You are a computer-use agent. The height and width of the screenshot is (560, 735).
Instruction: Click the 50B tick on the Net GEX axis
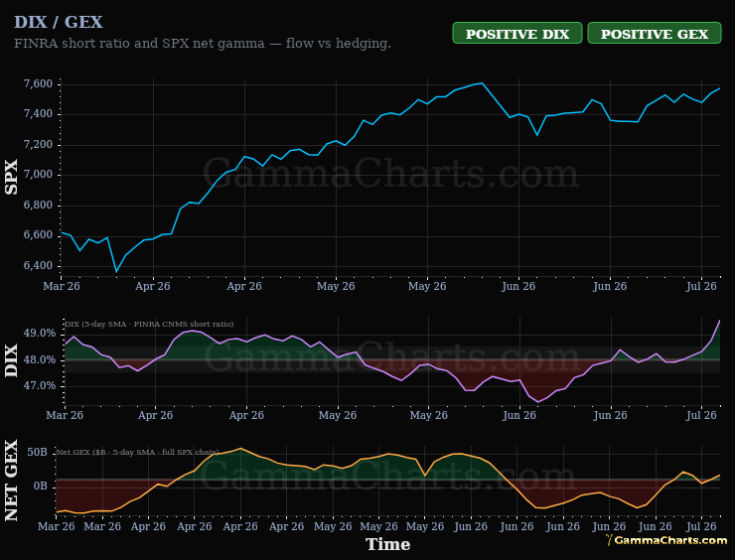(37, 452)
